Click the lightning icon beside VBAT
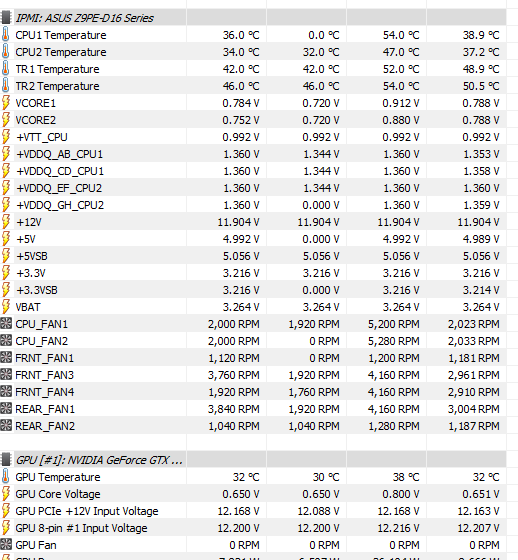Viewport: 518px width, 560px height. click(x=5, y=307)
